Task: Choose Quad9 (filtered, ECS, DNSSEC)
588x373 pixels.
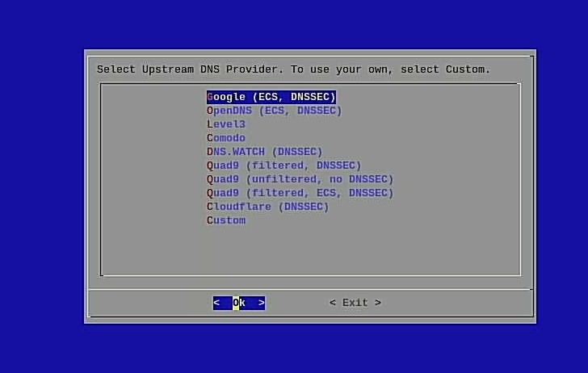Action: point(300,193)
